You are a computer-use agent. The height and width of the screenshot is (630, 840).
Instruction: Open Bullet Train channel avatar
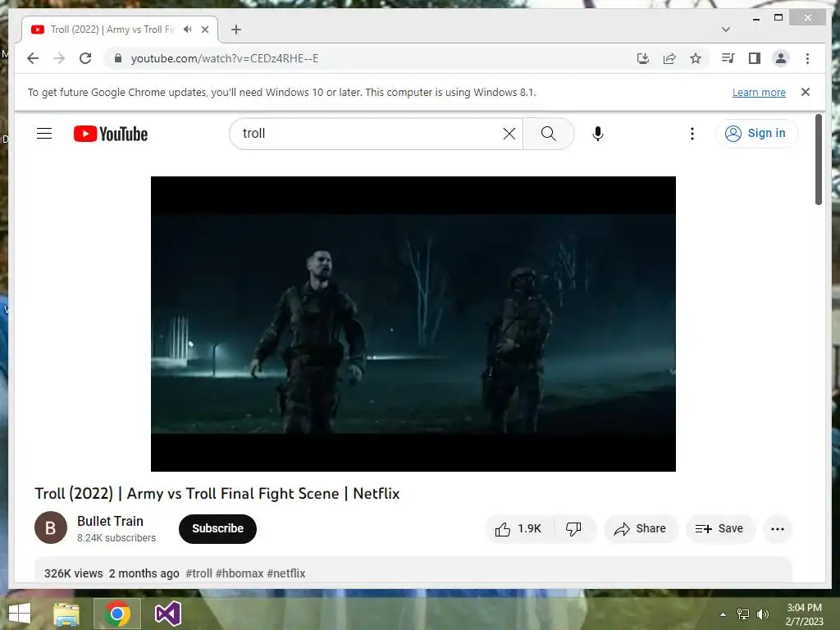coord(50,527)
